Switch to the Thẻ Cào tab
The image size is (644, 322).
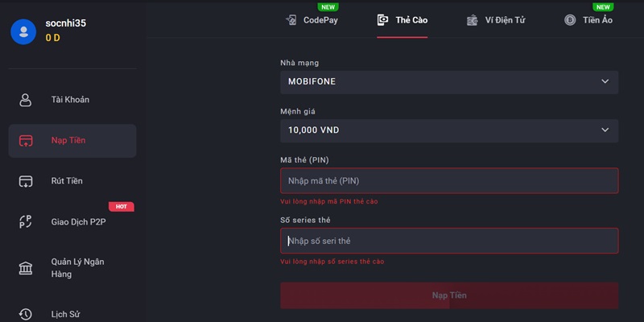[402, 20]
